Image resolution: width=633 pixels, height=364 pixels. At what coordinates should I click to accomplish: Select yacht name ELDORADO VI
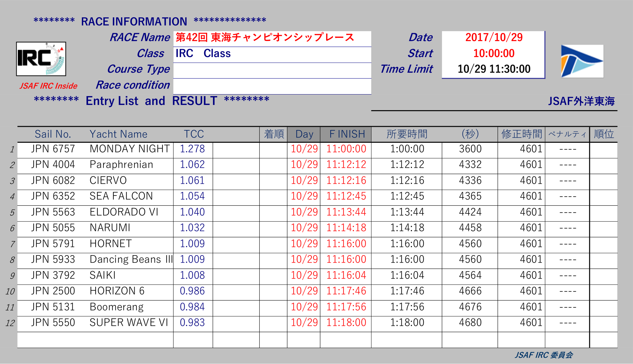click(124, 212)
